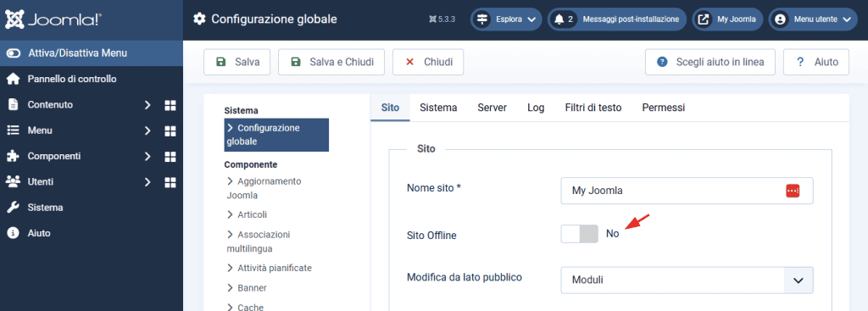Click the blue question icon in Scegli aiuto
The width and height of the screenshot is (868, 311).
[x=662, y=62]
